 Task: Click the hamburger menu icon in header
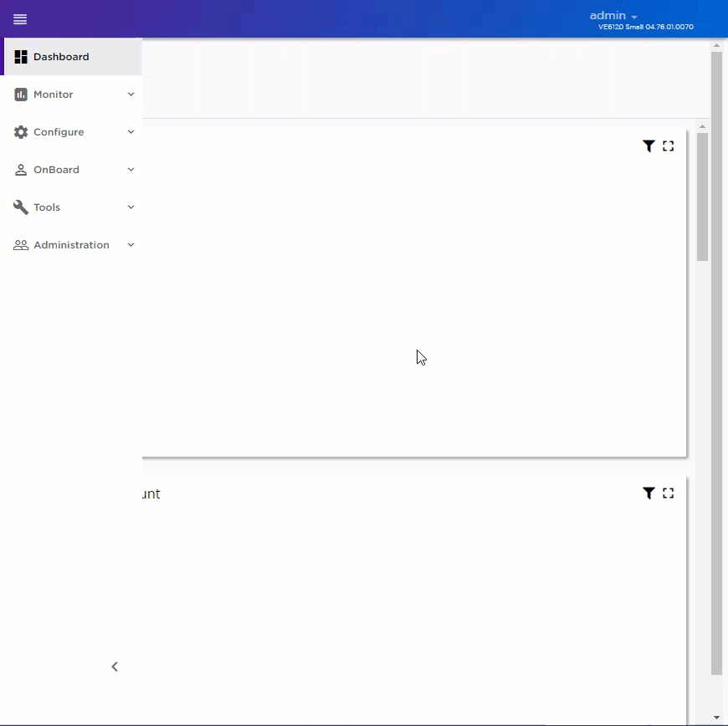click(20, 19)
